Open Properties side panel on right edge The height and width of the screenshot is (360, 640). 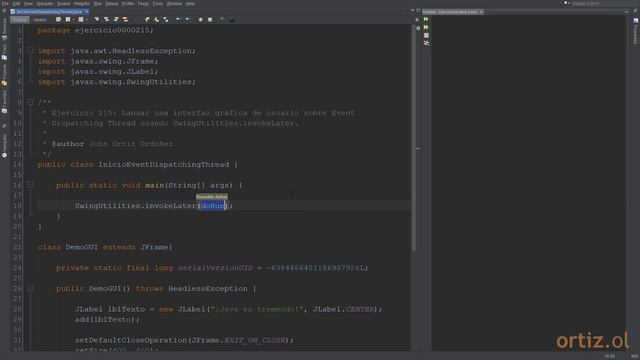point(636,31)
